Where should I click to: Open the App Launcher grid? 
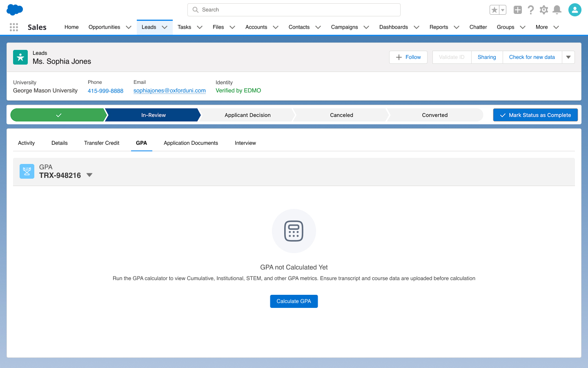(x=13, y=27)
